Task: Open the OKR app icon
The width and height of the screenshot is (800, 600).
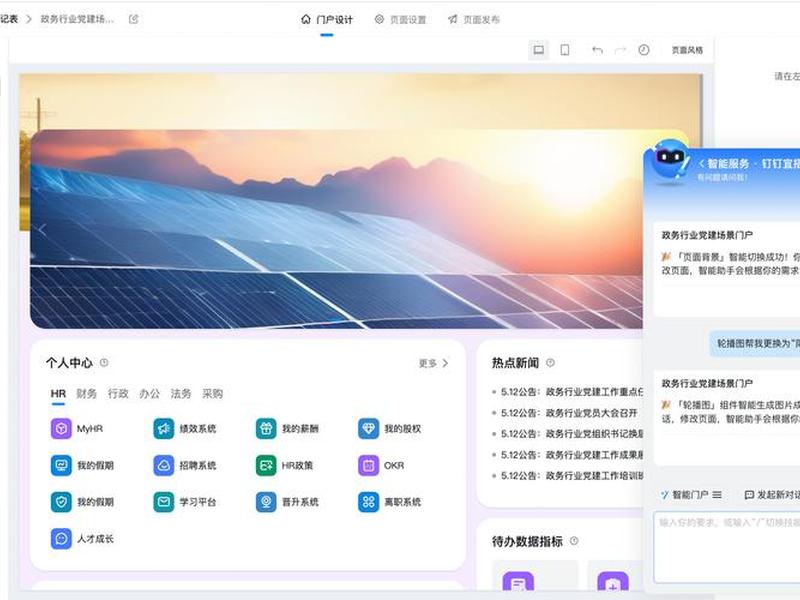Action: tap(368, 465)
